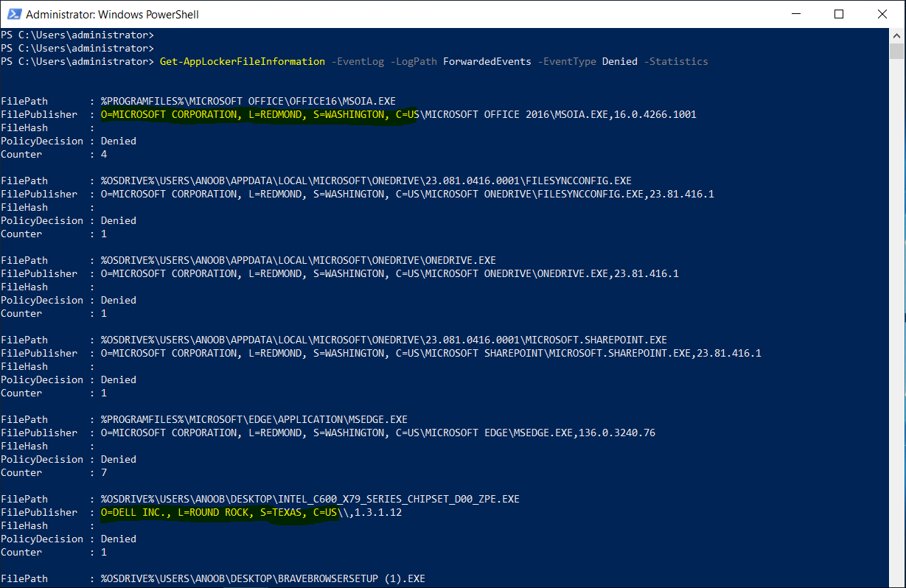Click PolicyDecision Denied for Dell chipset entry
Screen dimensions: 906x588
[x=119, y=539]
